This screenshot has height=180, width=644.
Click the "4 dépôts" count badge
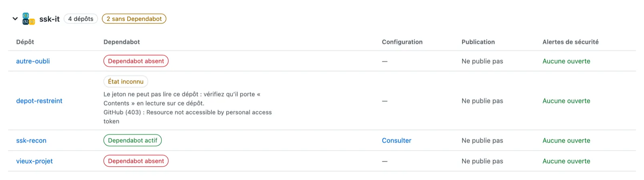80,19
